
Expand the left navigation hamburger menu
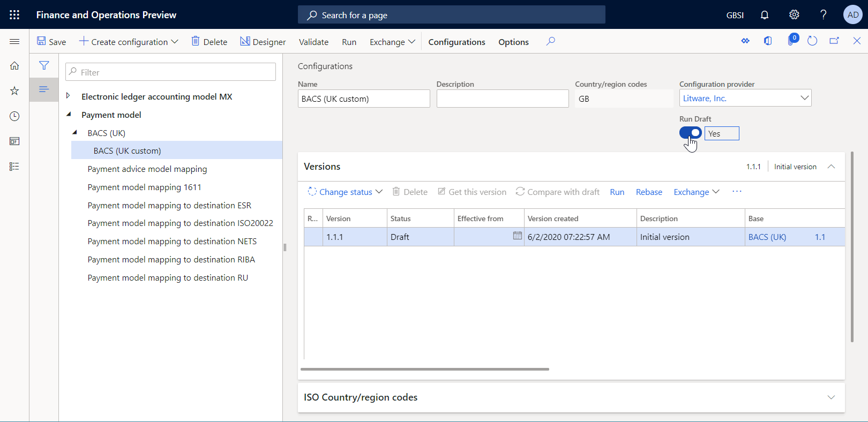14,41
